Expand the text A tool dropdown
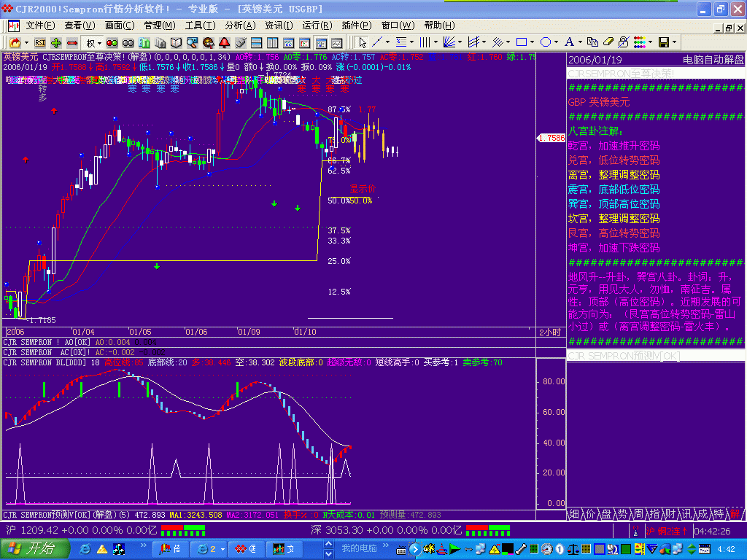Image resolution: width=747 pixels, height=560 pixels. pos(580,42)
